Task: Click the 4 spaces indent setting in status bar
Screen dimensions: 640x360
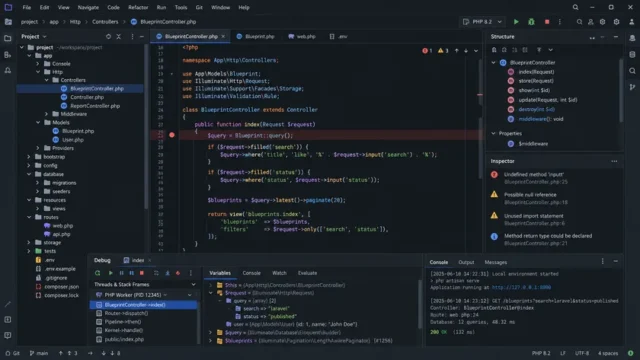Action: point(608,353)
